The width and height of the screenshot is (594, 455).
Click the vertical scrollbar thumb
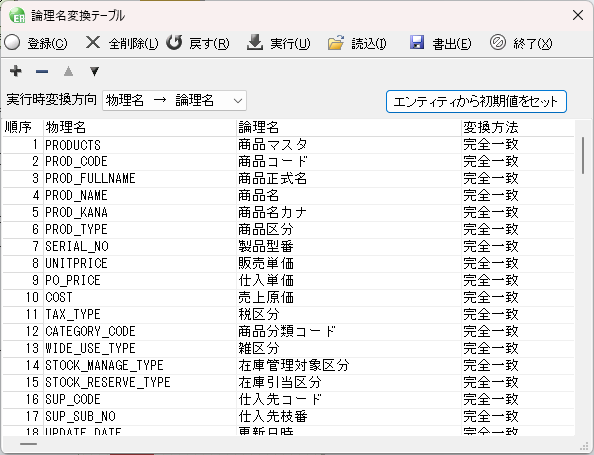coord(583,155)
